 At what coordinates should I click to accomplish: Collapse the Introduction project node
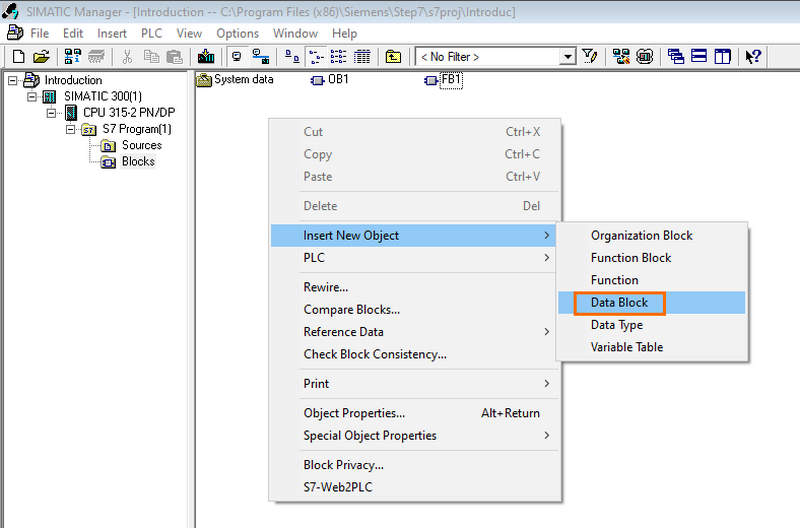13,81
